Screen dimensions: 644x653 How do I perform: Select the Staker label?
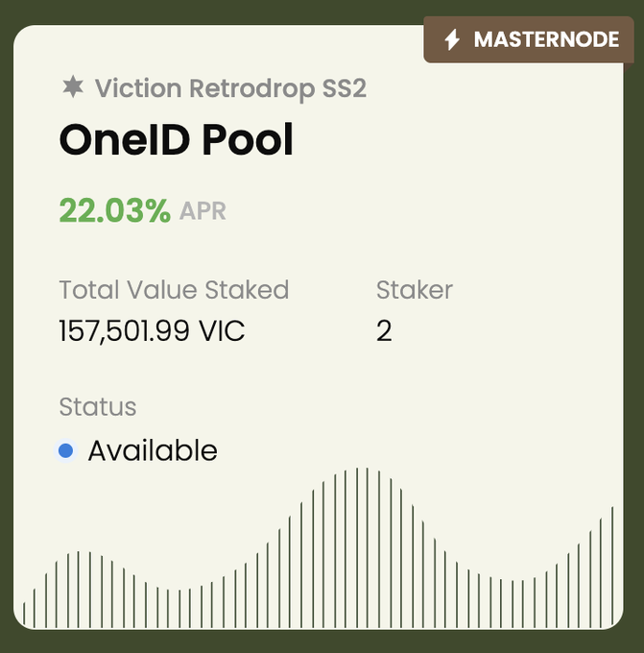pos(414,289)
